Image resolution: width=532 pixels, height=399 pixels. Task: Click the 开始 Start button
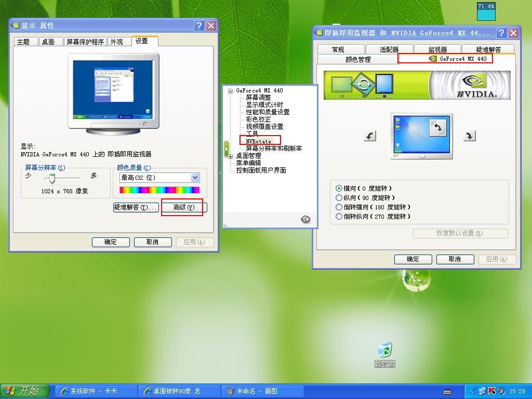pos(25,391)
